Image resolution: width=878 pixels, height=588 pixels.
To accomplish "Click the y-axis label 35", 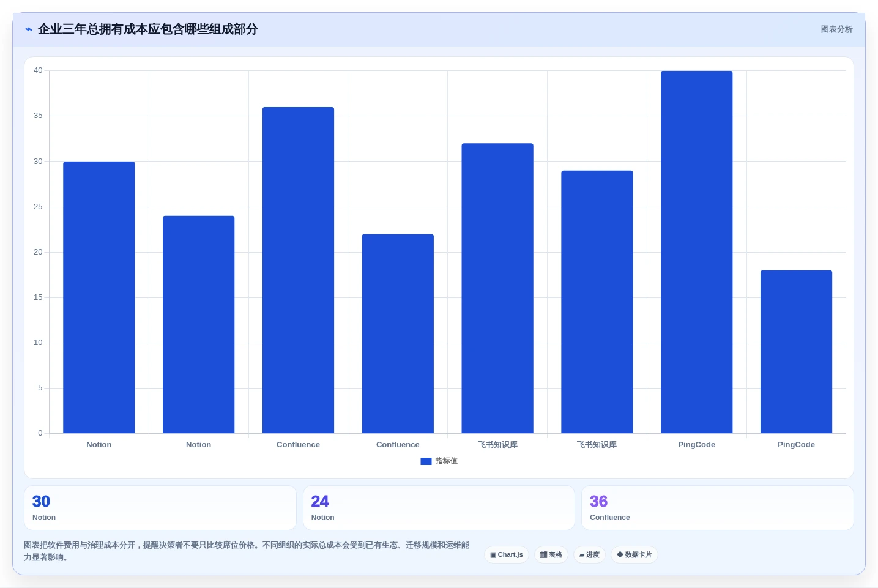I will coord(38,116).
